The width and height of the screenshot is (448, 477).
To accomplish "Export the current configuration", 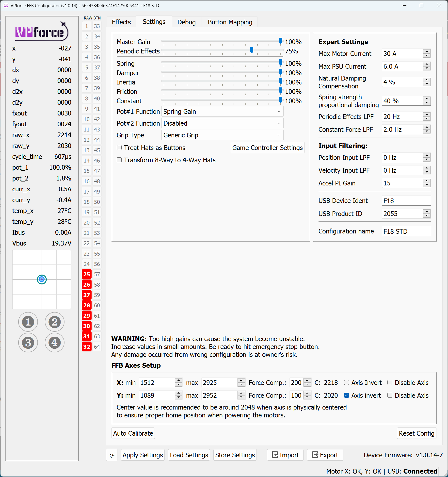I will (325, 455).
